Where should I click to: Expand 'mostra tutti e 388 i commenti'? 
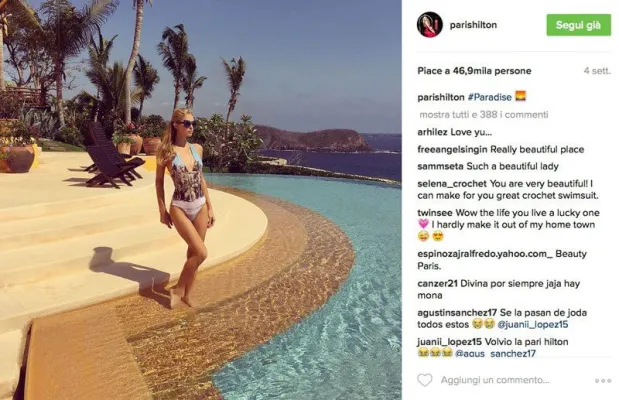click(x=484, y=115)
